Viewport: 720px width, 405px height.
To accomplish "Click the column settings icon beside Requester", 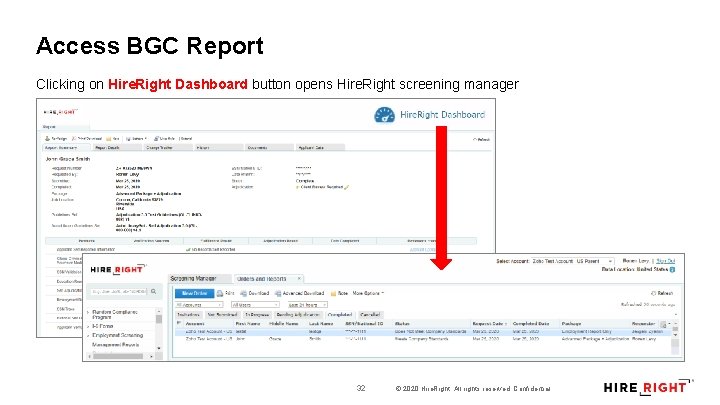I will coord(664,324).
